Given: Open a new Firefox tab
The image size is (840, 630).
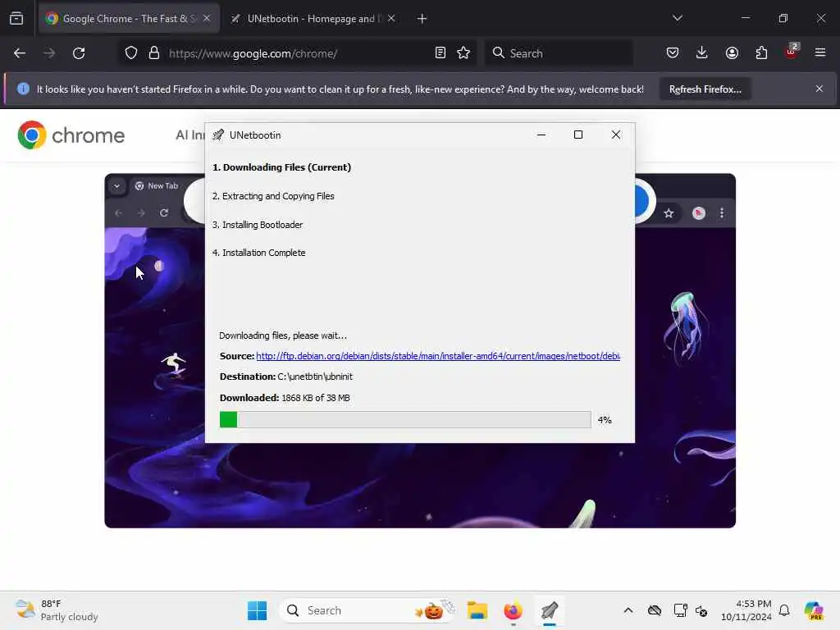Looking at the screenshot, I should (x=422, y=19).
